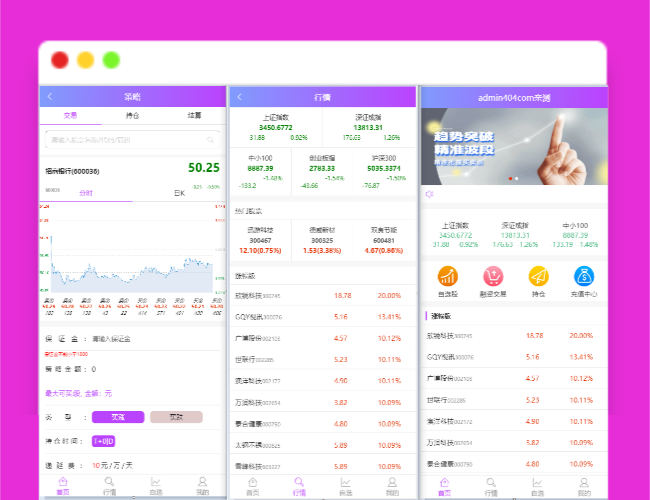Open GQY视讯 row in admin404com screen
This screenshot has height=500, width=650.
pos(514,357)
